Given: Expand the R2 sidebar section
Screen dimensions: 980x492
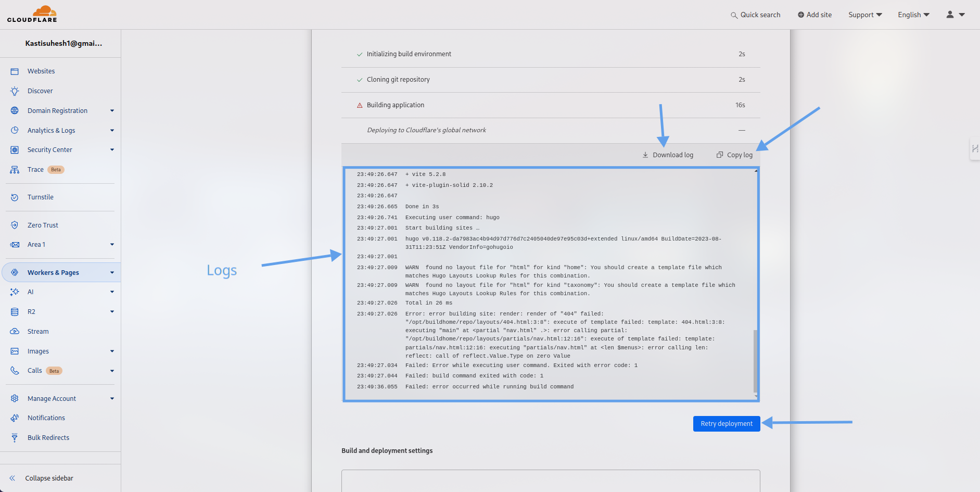Looking at the screenshot, I should point(112,312).
